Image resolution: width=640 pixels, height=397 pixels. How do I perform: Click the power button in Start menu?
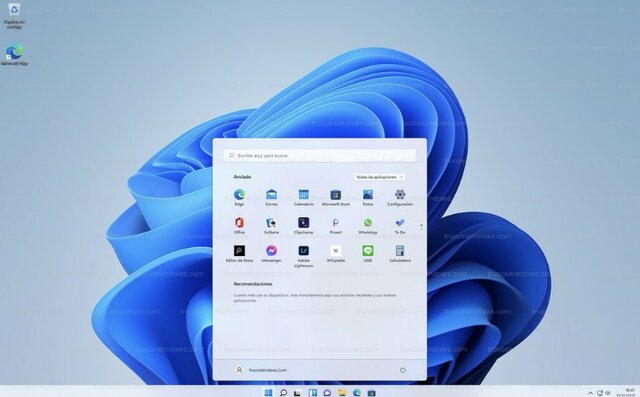[x=402, y=370]
